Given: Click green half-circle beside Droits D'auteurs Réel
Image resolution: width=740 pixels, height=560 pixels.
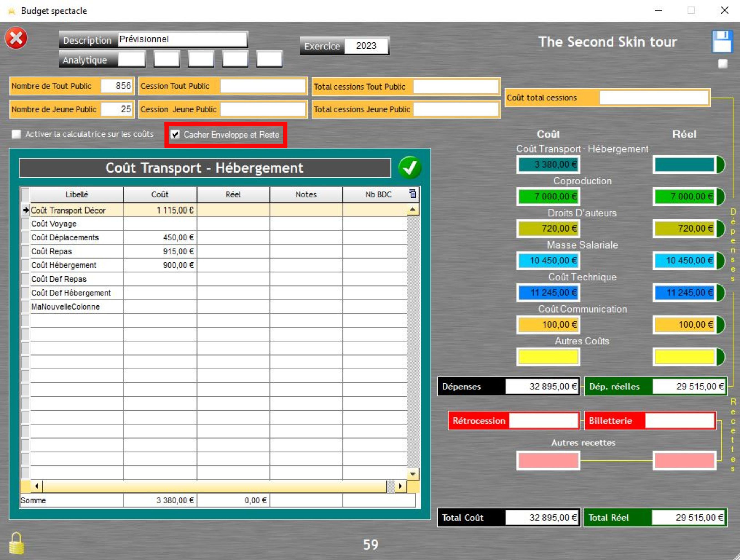Looking at the screenshot, I should pyautogui.click(x=720, y=229).
